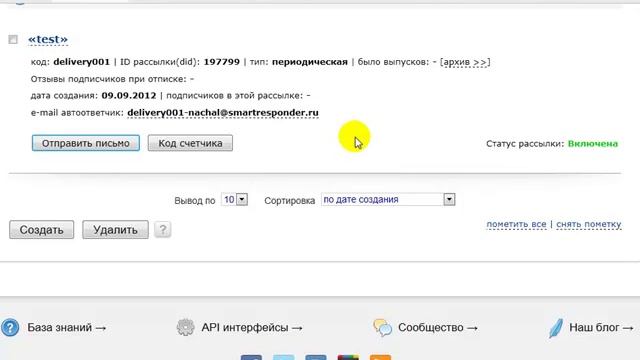Open the архив >> link
Viewport: 640px width, 360px height.
(x=465, y=62)
